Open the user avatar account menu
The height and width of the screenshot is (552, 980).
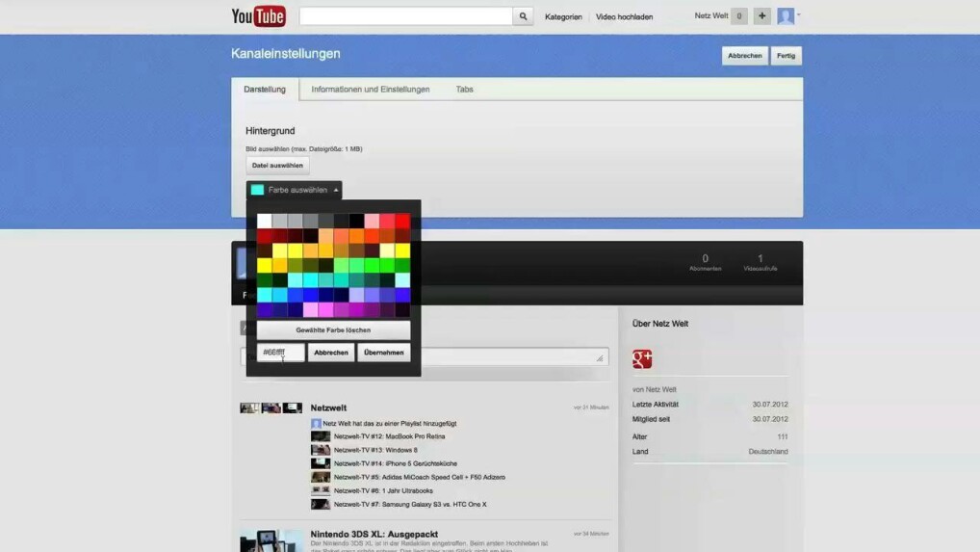point(787,16)
